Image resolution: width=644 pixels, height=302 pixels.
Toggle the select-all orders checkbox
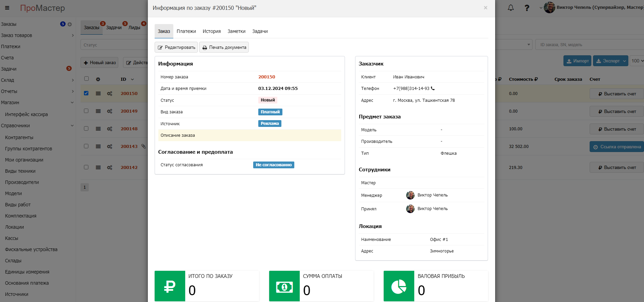tap(86, 79)
